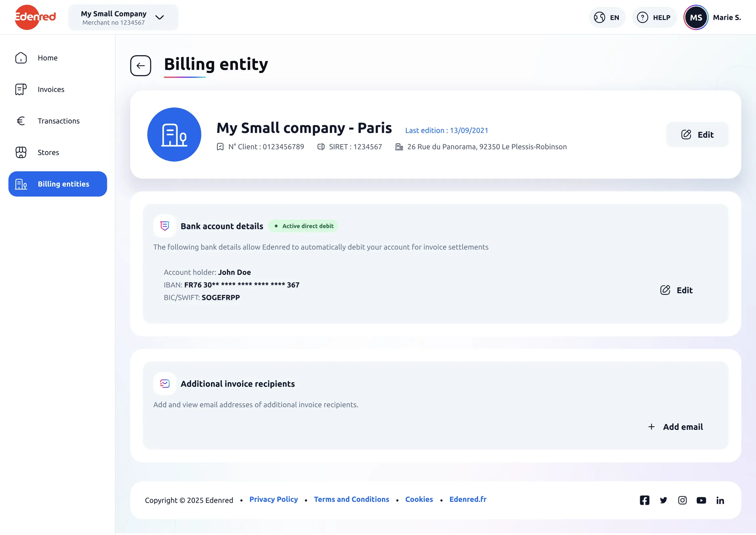Click the Billing entity page title
The width and height of the screenshot is (756, 535).
pos(216,64)
